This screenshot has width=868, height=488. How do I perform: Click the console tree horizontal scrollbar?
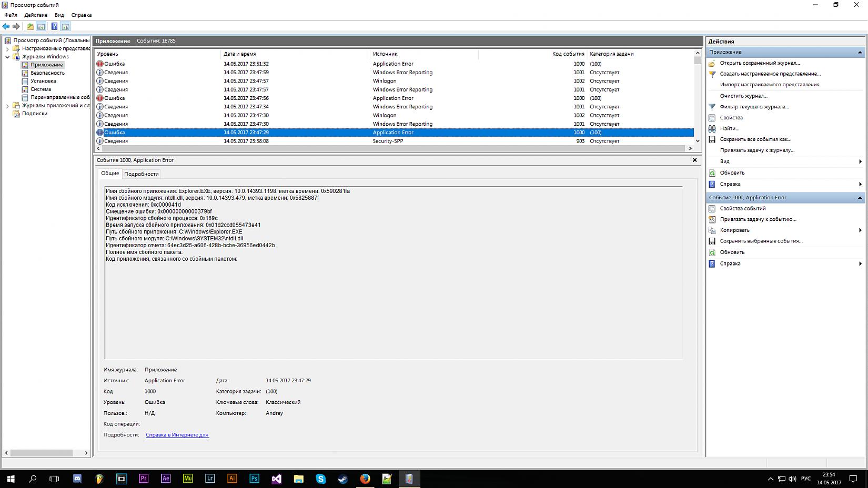tap(41, 453)
